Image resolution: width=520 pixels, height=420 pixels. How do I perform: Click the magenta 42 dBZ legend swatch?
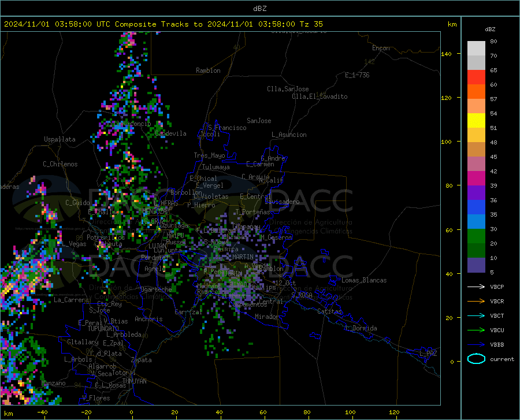476,179
